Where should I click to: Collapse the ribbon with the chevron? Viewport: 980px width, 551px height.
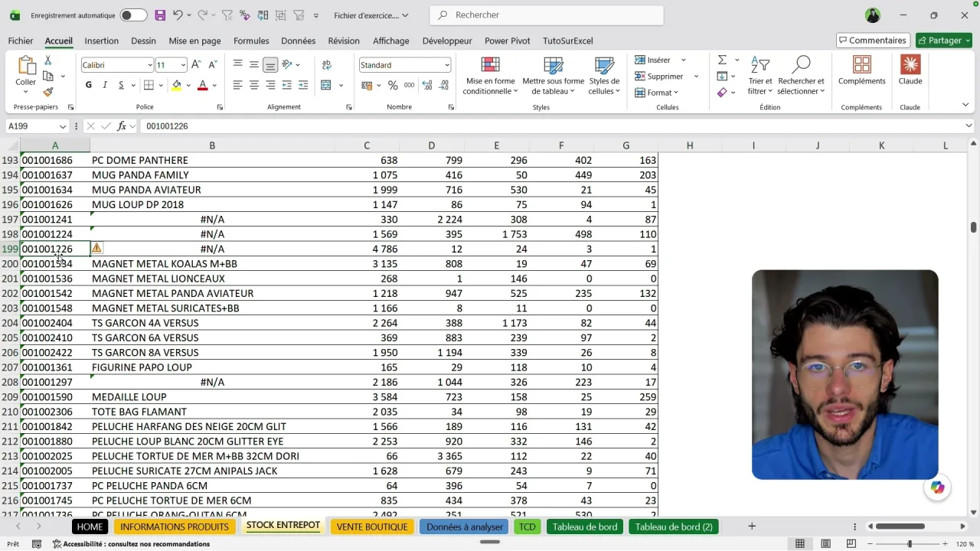(965, 104)
